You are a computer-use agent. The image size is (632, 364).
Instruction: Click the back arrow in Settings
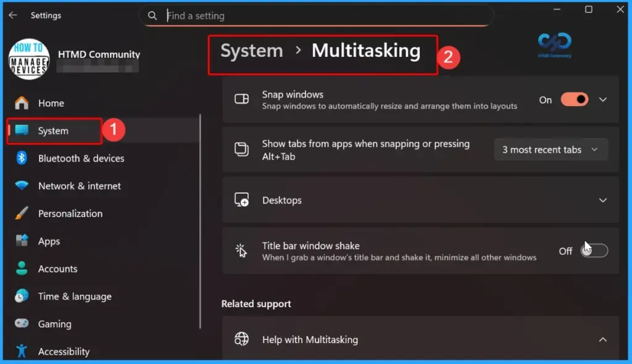tap(13, 15)
